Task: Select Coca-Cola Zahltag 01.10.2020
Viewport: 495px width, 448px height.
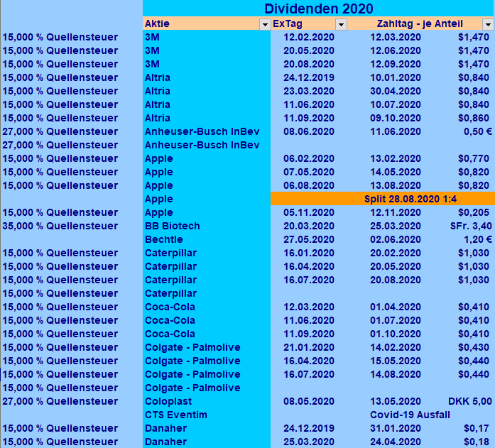Action: (x=396, y=334)
